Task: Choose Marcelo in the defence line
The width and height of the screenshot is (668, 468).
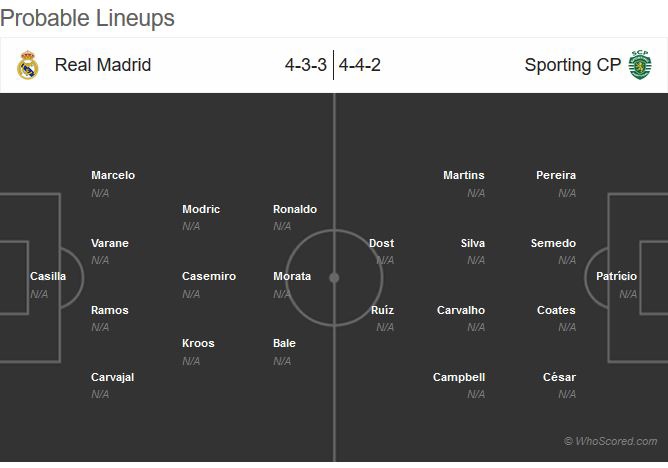Action: (x=113, y=175)
